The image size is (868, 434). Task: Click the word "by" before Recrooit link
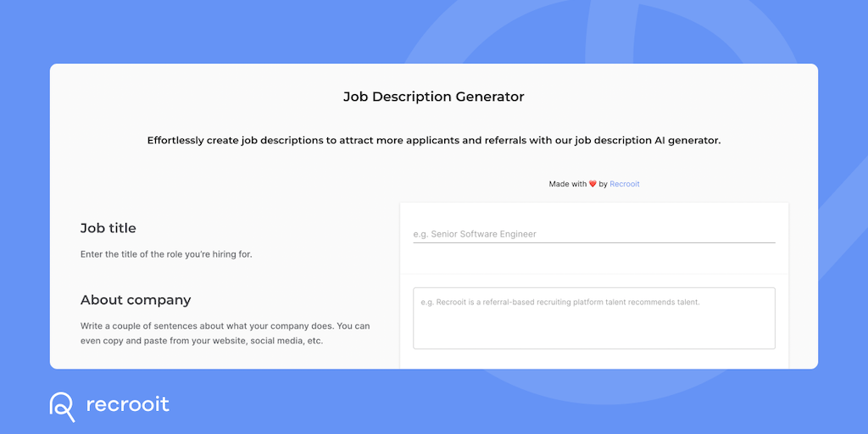(603, 184)
